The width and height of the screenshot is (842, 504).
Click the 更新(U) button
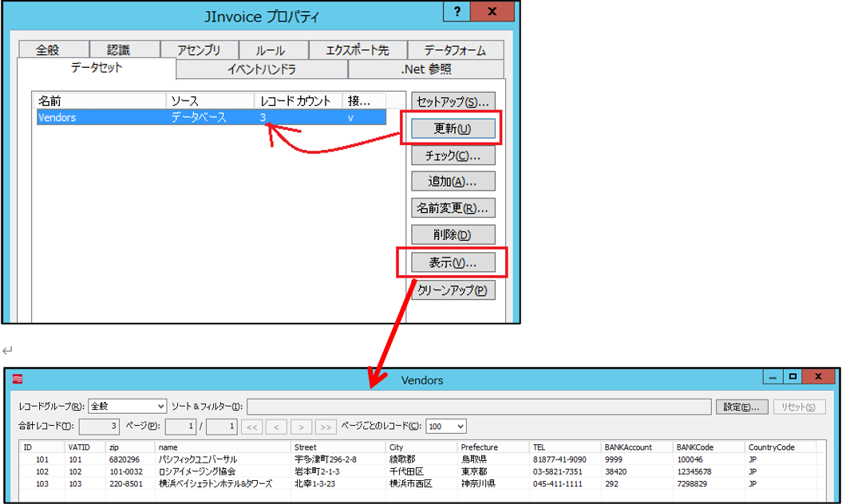pyautogui.click(x=453, y=129)
